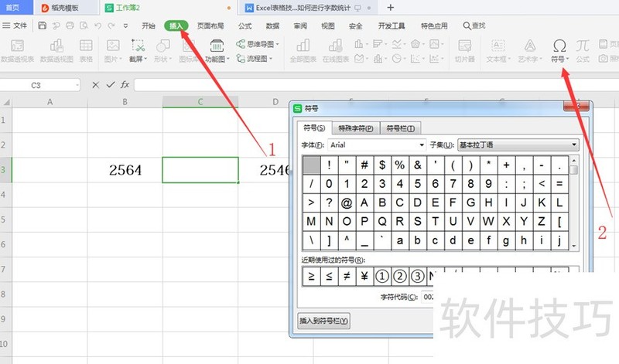Click the new tab plus button

click(390, 8)
